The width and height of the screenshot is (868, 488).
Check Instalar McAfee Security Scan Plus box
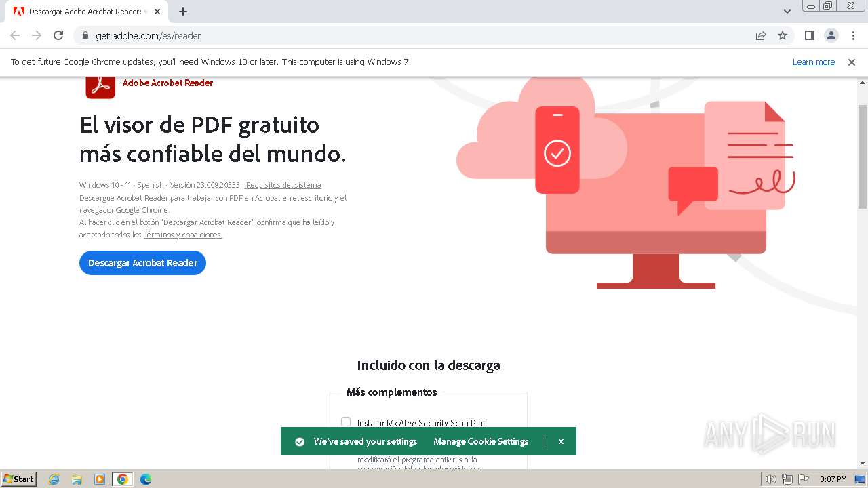tap(346, 422)
